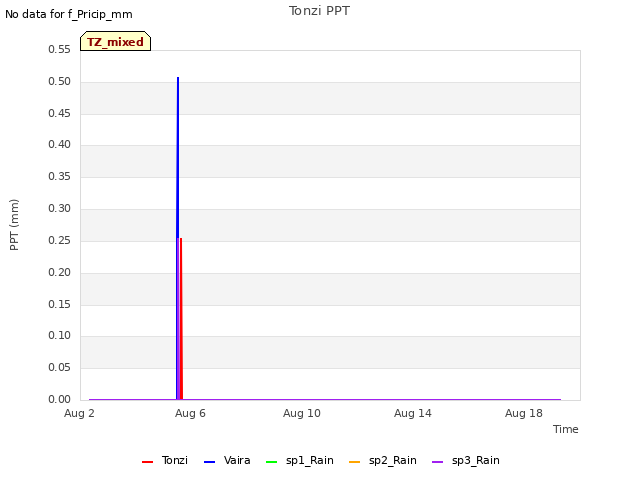Click the 'No data for f_Pricip_mm' message
The image size is (640, 480).
(x=69, y=14)
